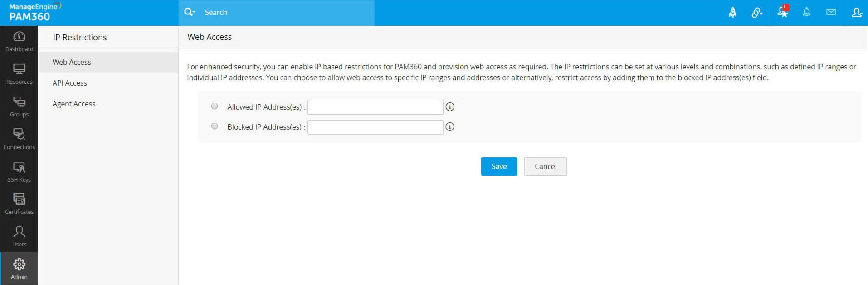Click the rocket icon in header
Viewport: 868px width, 285px height.
click(x=732, y=13)
